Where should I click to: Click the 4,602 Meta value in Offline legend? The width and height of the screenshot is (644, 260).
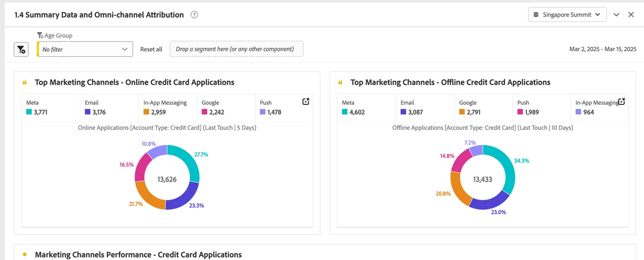pos(357,112)
